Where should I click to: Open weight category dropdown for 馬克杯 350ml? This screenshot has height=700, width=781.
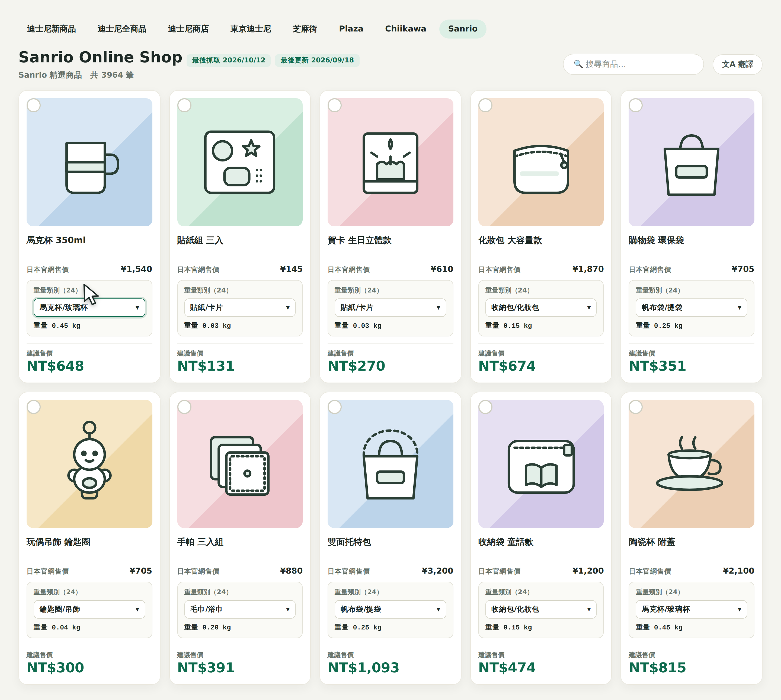89,308
